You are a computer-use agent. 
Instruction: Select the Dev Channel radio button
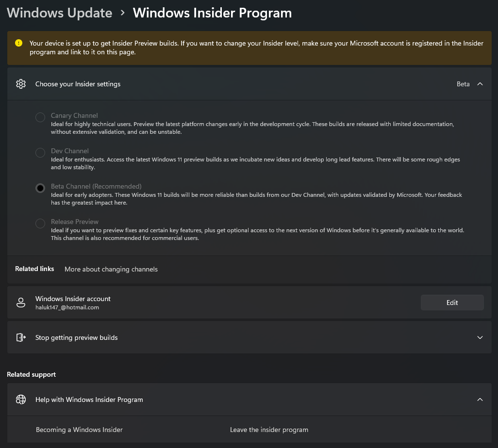pyautogui.click(x=40, y=153)
